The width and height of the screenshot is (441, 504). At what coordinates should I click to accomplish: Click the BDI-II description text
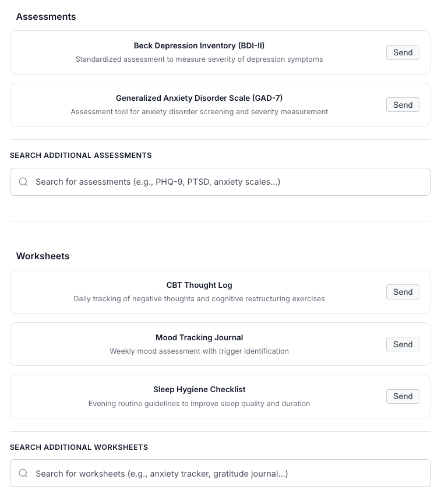click(x=199, y=59)
